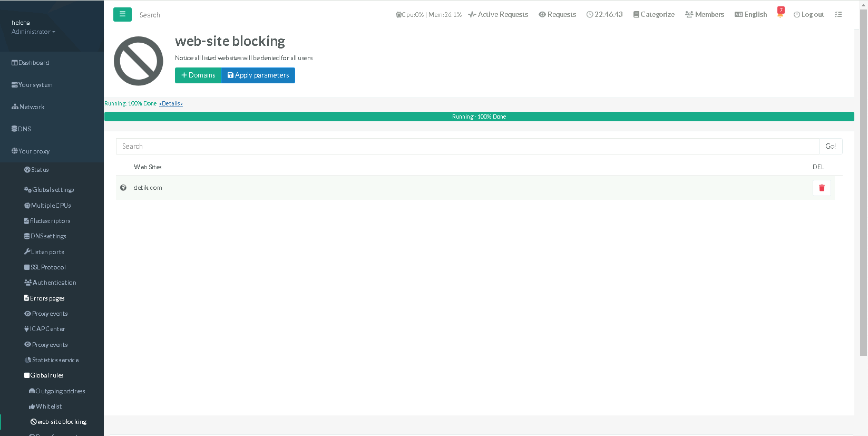This screenshot has width=868, height=436.
Task: Open the English language selector
Action: 750,15
